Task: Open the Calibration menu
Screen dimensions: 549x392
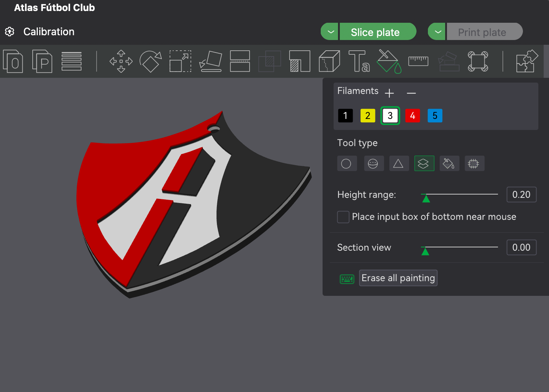Action: (49, 32)
